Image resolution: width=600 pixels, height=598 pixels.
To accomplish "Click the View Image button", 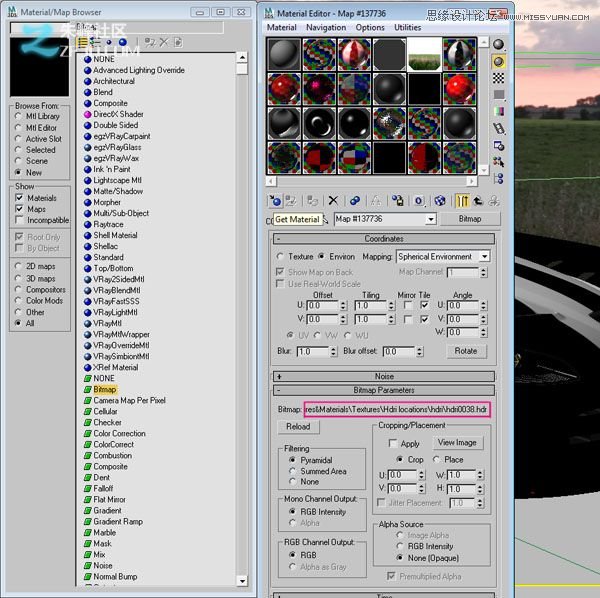I will (x=457, y=442).
